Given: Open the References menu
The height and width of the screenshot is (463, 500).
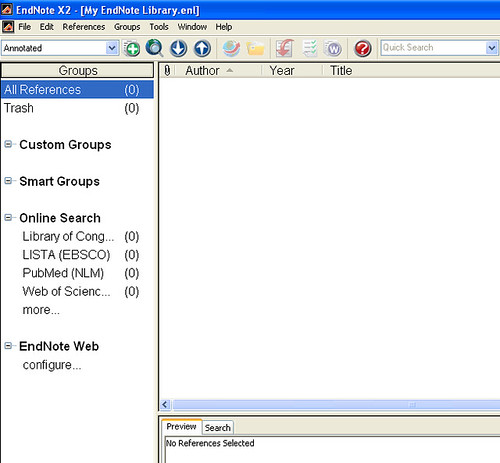Looking at the screenshot, I should (84, 27).
